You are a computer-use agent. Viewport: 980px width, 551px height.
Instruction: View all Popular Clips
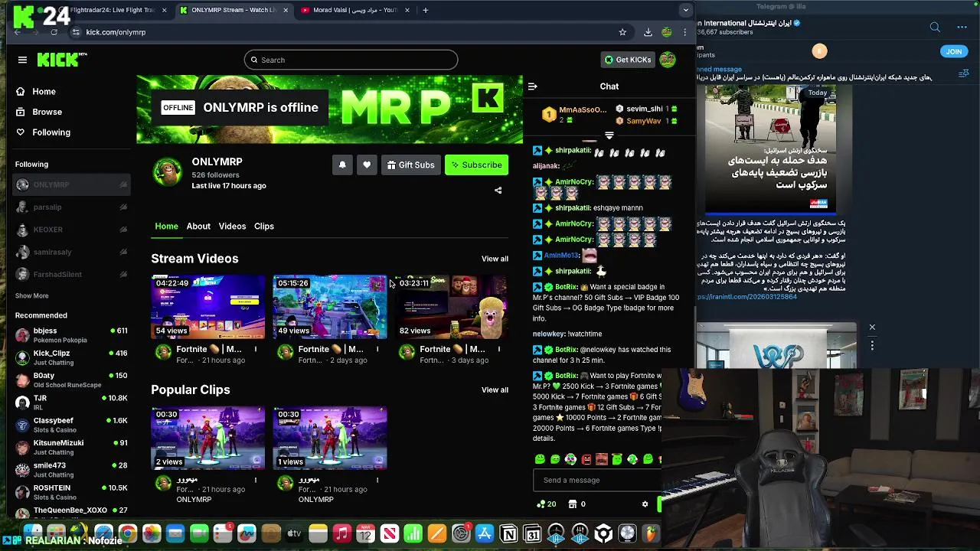495,390
